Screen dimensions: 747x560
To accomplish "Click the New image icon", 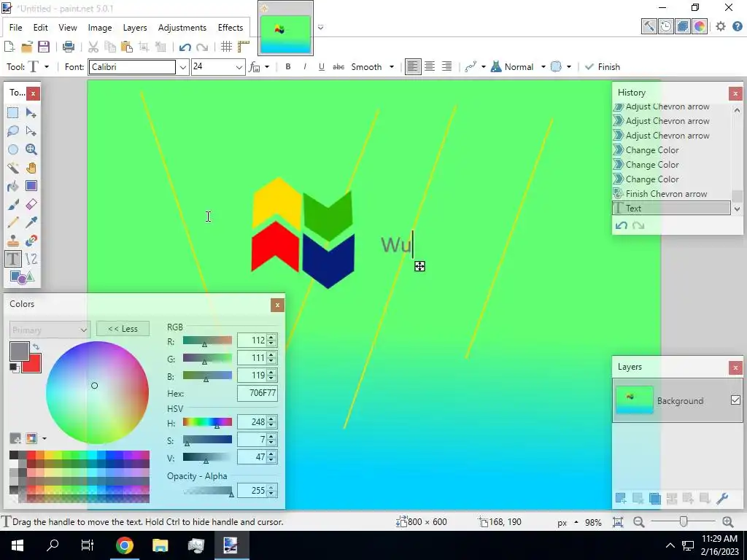I will point(9,47).
